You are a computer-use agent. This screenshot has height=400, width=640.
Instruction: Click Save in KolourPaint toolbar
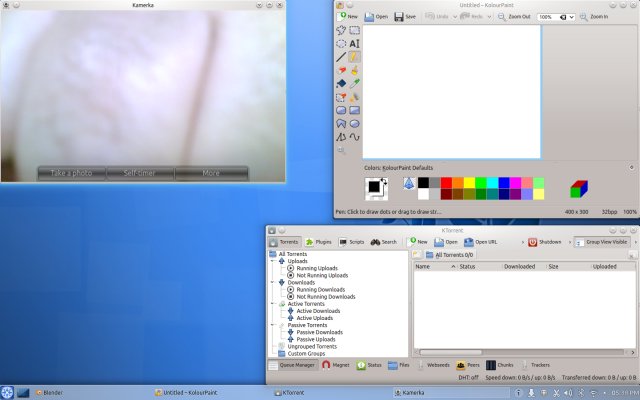pyautogui.click(x=405, y=17)
